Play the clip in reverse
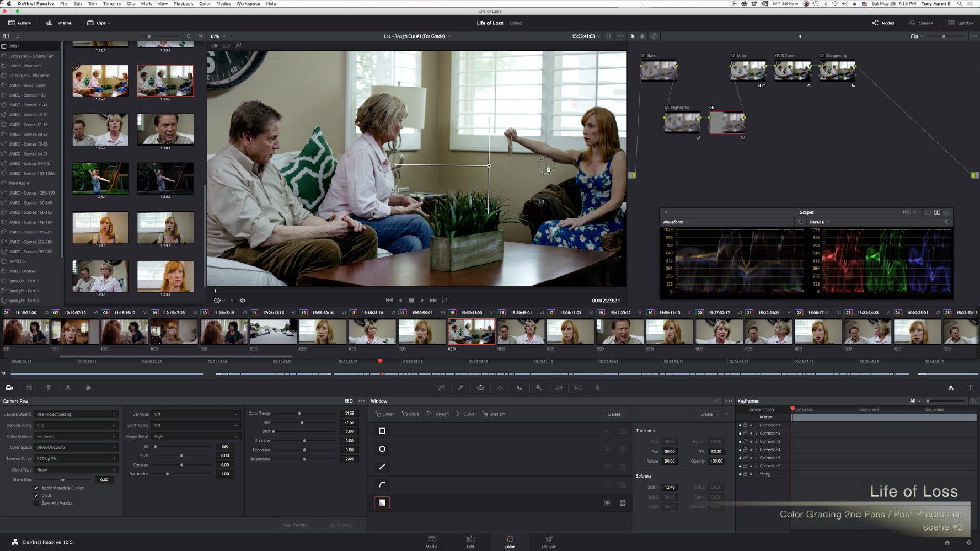The image size is (980, 551). (x=400, y=301)
